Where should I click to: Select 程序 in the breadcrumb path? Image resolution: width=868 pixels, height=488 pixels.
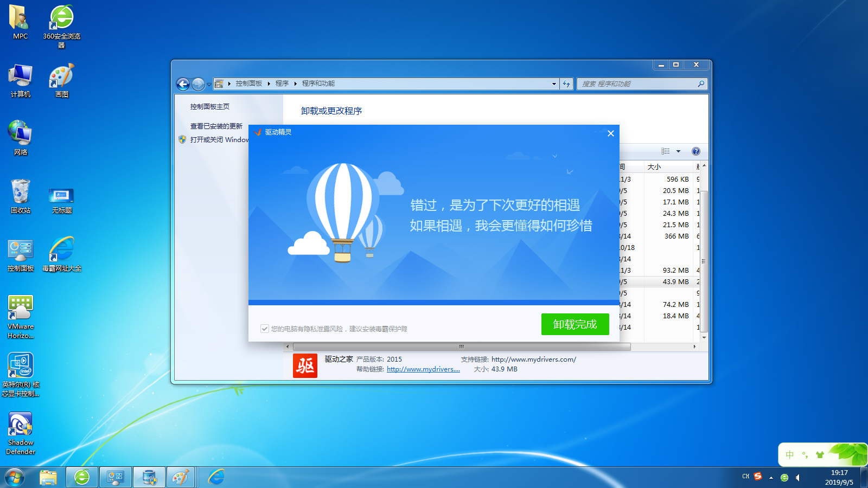tap(282, 84)
